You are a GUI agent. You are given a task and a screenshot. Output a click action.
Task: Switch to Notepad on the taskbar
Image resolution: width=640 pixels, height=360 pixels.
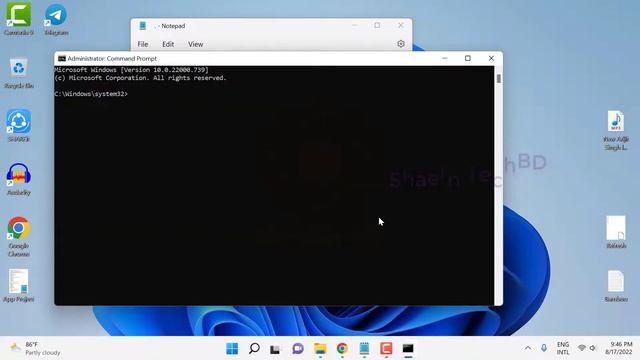364,348
